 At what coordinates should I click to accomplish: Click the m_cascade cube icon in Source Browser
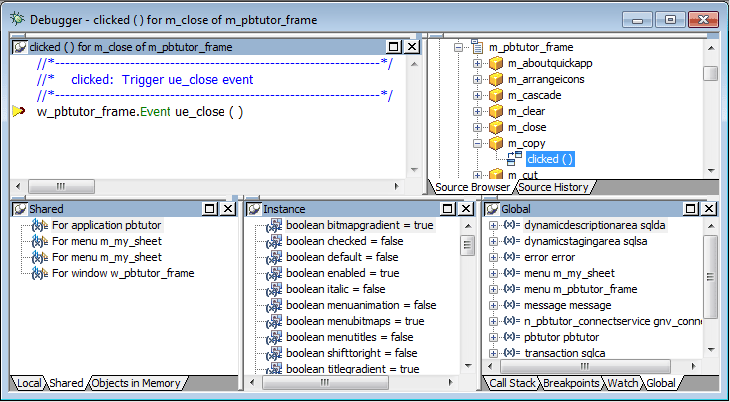pos(495,95)
